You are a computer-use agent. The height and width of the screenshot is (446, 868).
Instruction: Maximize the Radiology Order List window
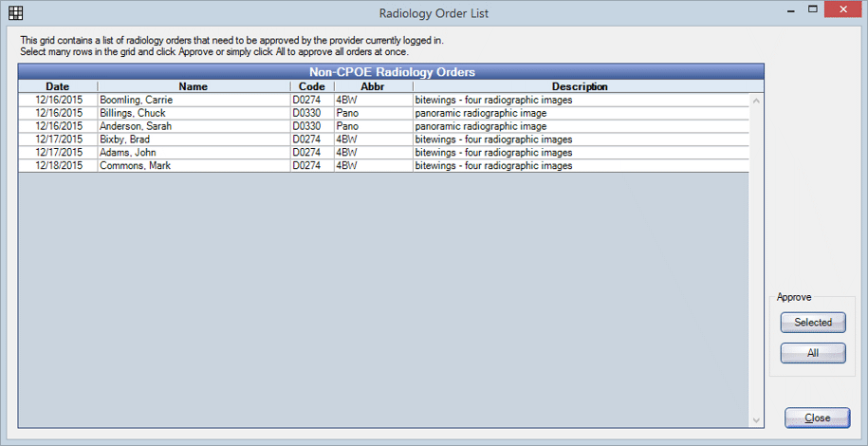click(x=813, y=10)
